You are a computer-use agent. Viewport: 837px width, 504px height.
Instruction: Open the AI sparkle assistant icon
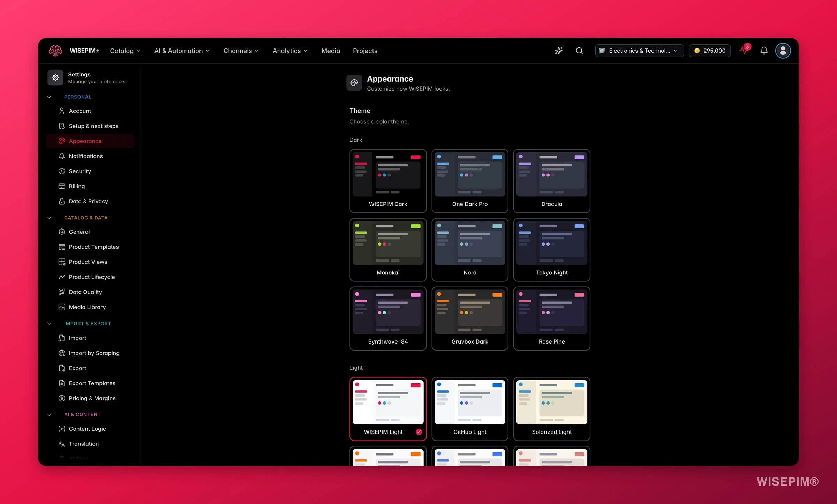click(559, 51)
